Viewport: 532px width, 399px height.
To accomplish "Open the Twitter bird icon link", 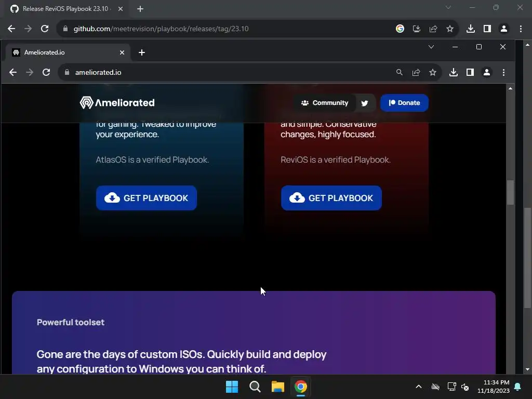I will pyautogui.click(x=365, y=103).
